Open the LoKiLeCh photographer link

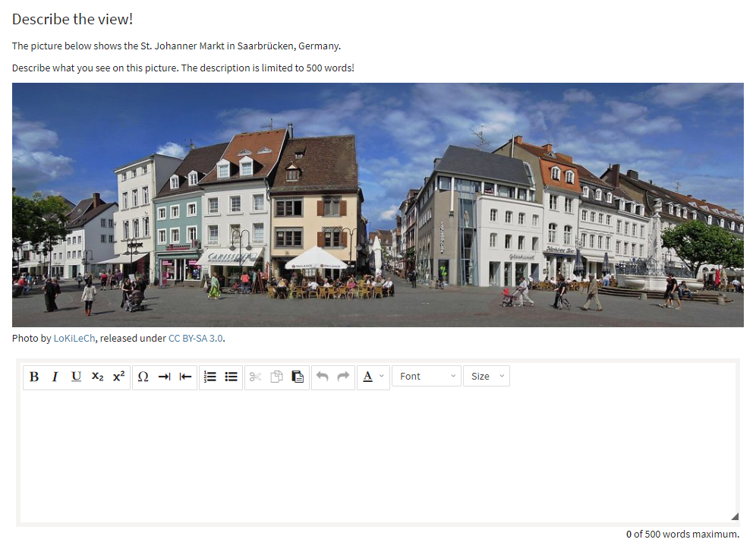pyautogui.click(x=74, y=339)
